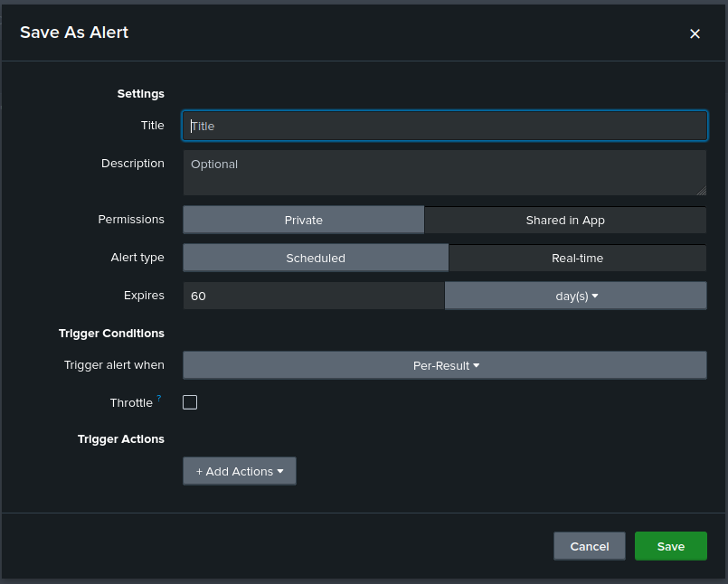The height and width of the screenshot is (584, 728).
Task: Save the alert
Action: pos(671,546)
